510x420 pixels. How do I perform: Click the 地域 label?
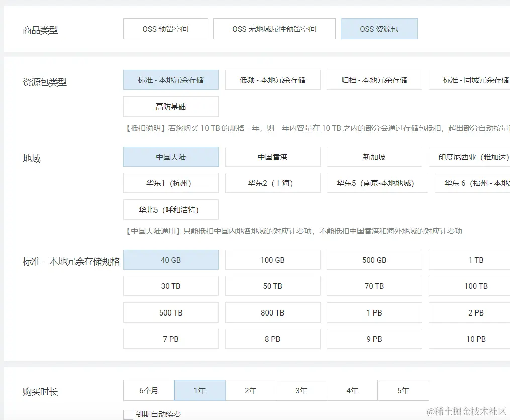coord(32,158)
